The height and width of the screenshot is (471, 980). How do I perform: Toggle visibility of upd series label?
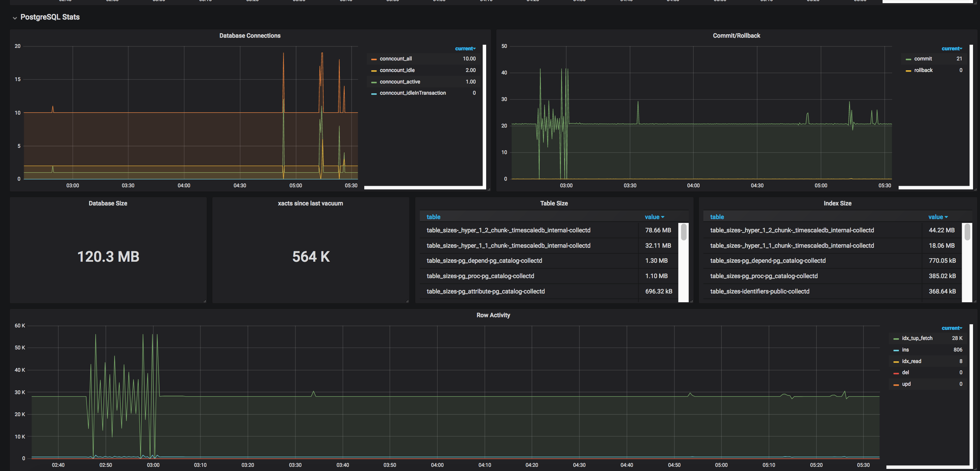tap(906, 384)
